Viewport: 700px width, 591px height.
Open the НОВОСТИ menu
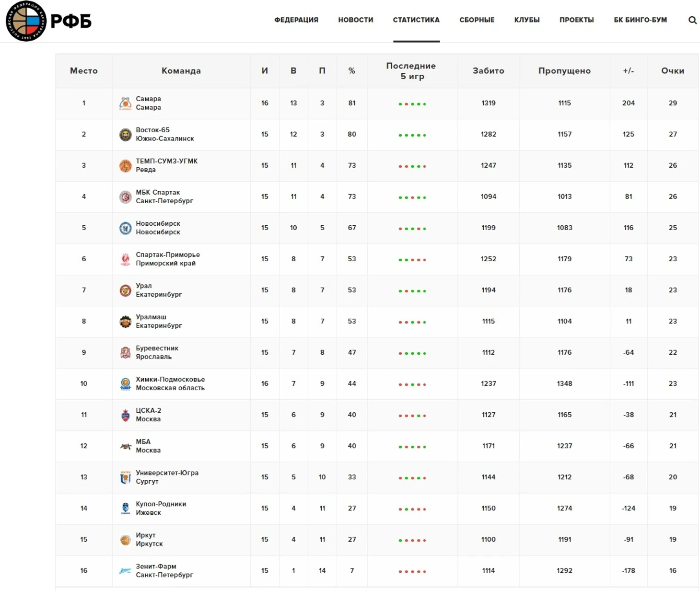pyautogui.click(x=356, y=20)
